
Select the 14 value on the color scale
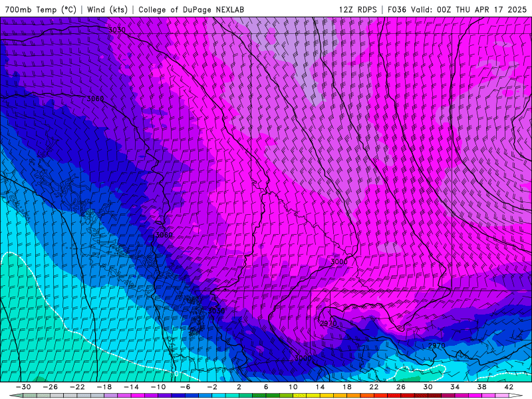pos(320,387)
